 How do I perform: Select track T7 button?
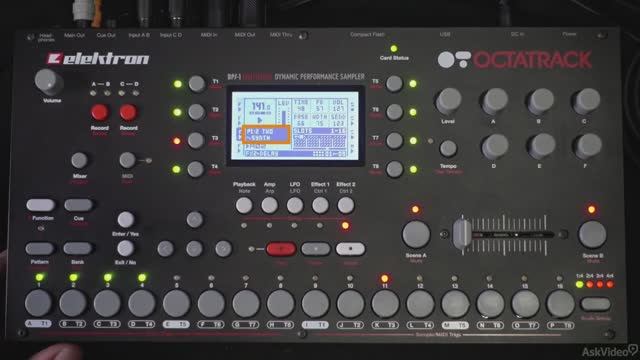coord(395,140)
